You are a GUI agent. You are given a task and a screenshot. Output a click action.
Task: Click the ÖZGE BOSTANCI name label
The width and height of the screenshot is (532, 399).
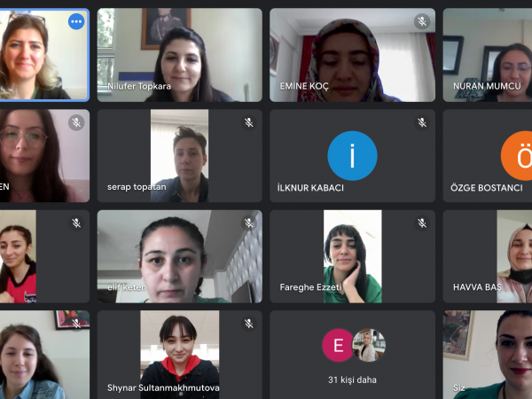click(x=487, y=188)
